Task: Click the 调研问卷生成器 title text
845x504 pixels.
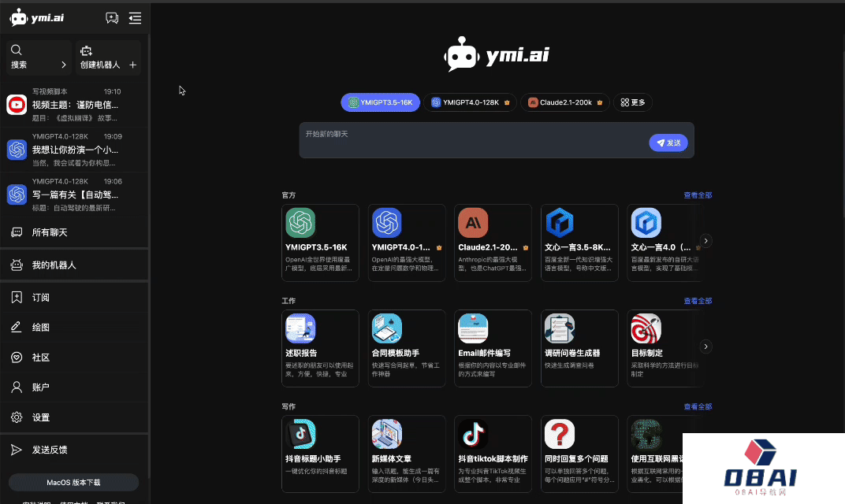Action: 572,354
